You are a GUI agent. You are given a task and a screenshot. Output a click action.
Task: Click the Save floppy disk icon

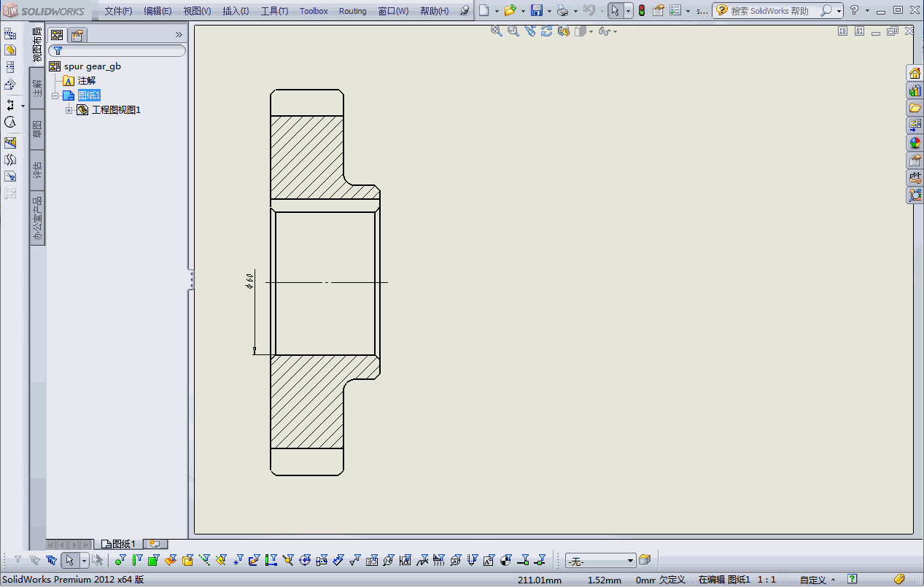click(x=537, y=10)
